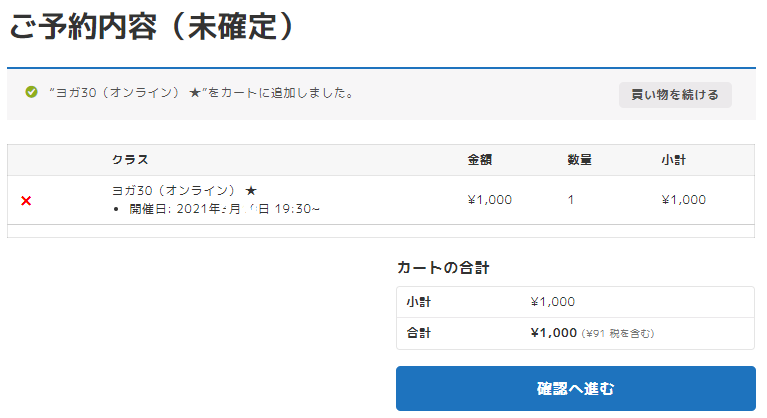Click the 数量 column header

pos(579,160)
